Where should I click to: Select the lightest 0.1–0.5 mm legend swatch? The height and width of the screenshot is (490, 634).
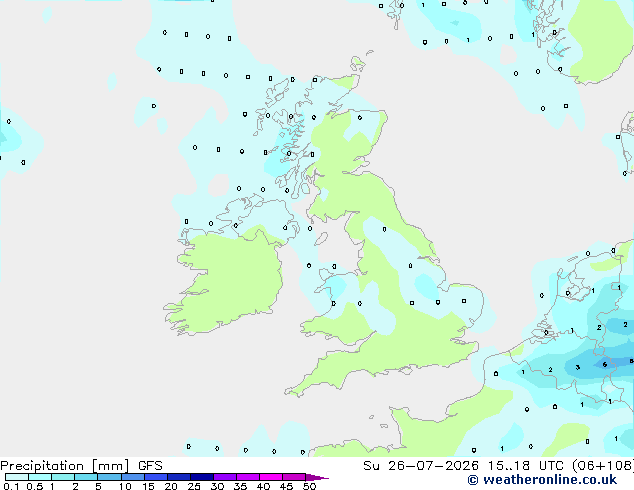pyautogui.click(x=17, y=477)
